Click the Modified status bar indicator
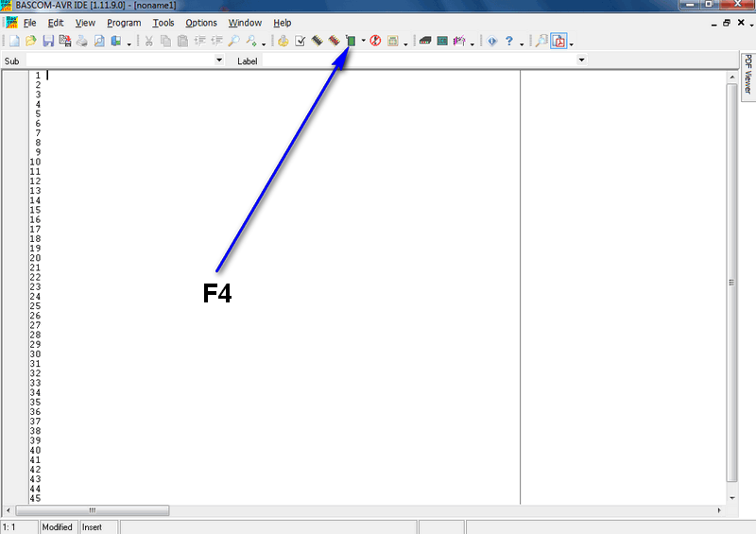This screenshot has width=756, height=534. coord(58,527)
